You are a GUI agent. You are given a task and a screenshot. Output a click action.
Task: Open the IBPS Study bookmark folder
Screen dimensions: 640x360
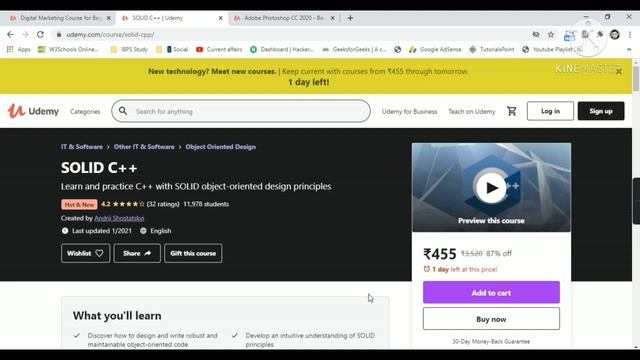(x=129, y=49)
